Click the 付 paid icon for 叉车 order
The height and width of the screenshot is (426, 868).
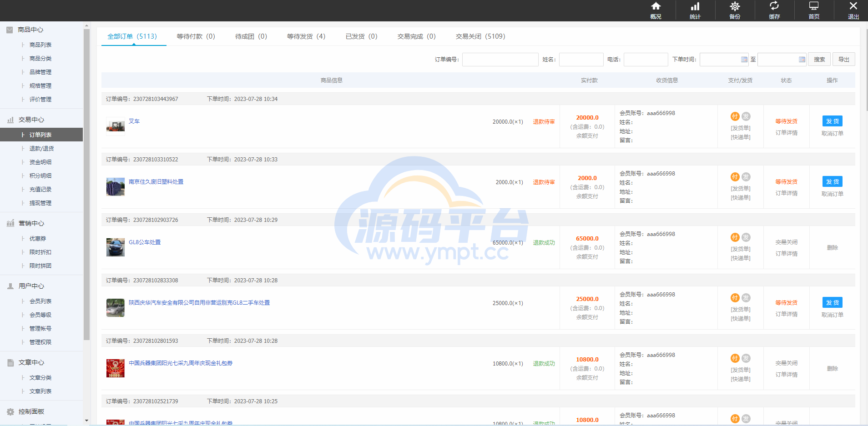735,116
